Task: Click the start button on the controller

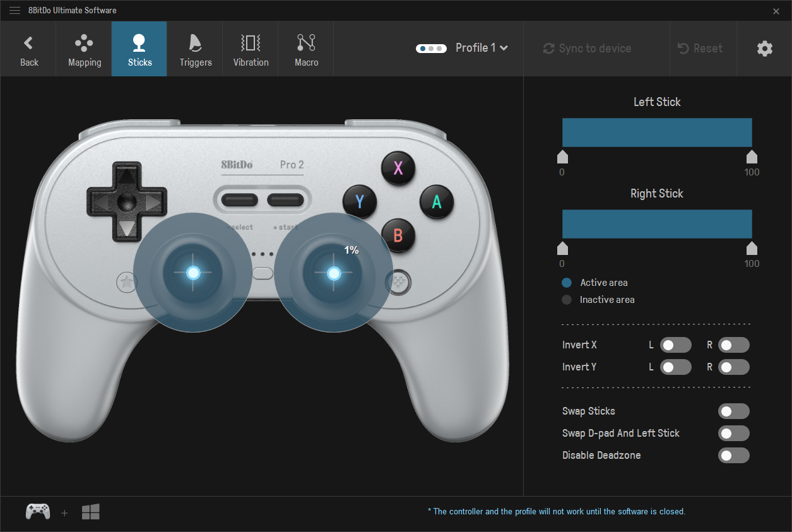Action: click(x=286, y=201)
